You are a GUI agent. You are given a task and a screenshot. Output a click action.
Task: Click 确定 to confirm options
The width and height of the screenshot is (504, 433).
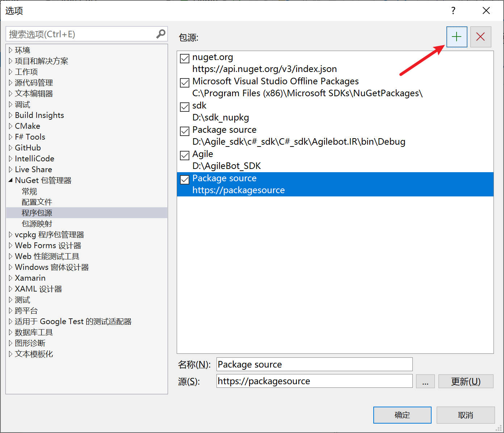[x=402, y=415]
